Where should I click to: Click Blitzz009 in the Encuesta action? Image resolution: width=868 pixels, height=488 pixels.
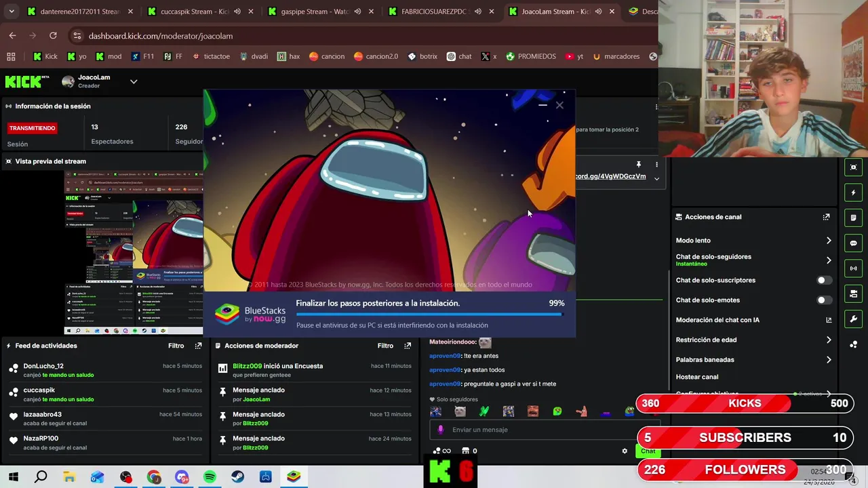247,366
